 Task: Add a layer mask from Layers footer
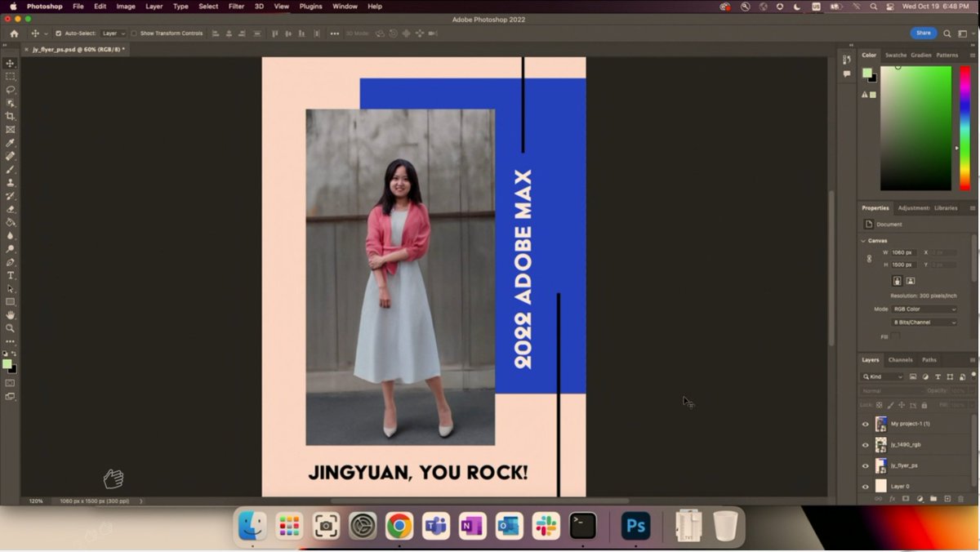pyautogui.click(x=906, y=498)
